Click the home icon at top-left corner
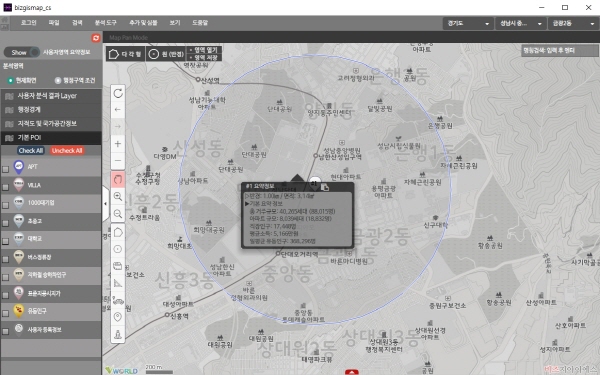This screenshot has width=600, height=375. [5, 20]
